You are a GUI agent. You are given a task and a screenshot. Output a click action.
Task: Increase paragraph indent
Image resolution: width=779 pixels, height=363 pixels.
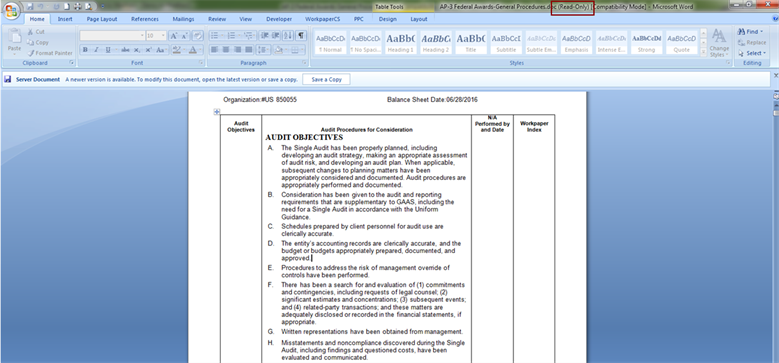276,36
